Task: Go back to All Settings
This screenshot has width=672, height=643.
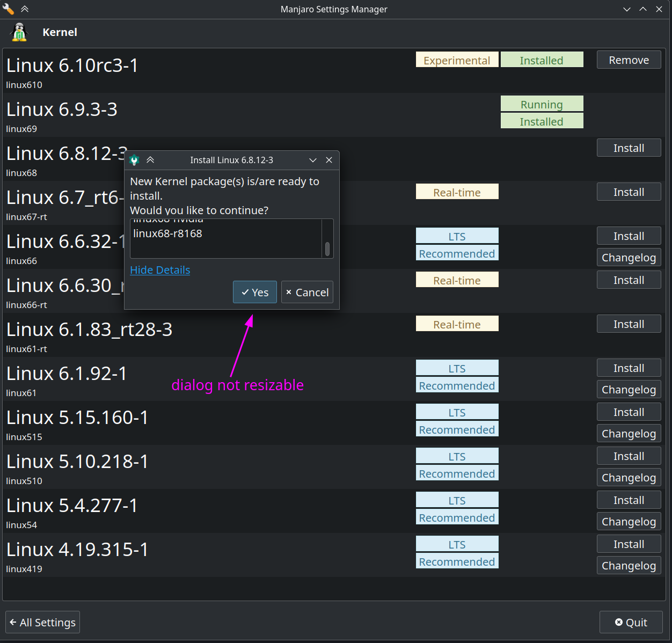Action: (x=43, y=622)
